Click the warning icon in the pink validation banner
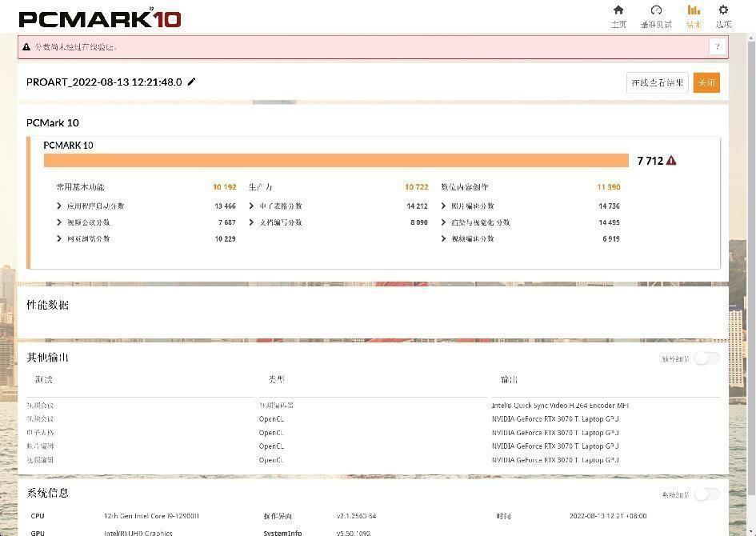 click(x=26, y=46)
